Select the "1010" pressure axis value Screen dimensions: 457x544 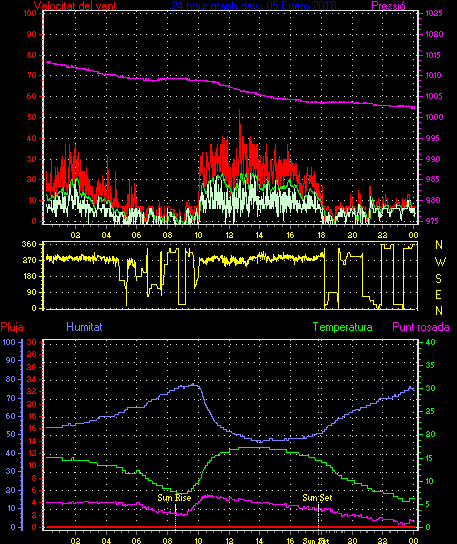[x=433, y=75]
